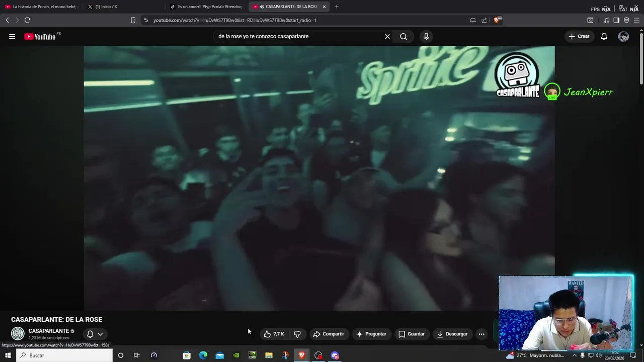
Task: Click the Crear button
Action: [579, 36]
